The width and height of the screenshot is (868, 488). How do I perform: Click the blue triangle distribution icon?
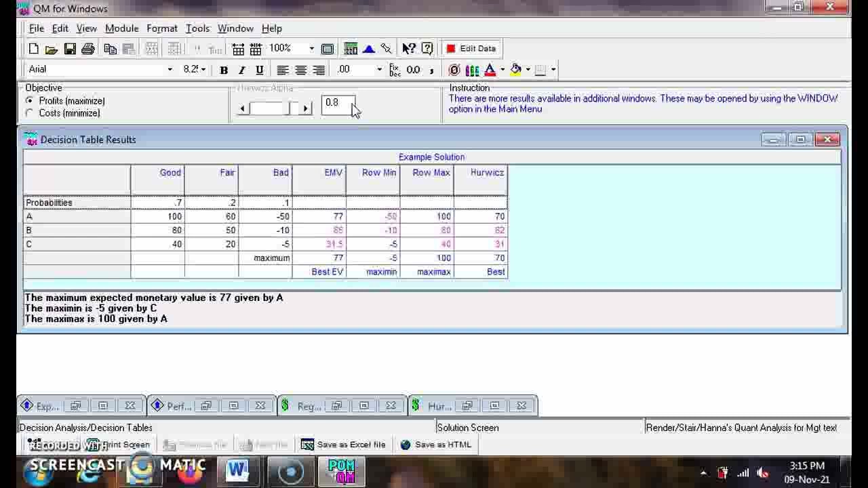[369, 49]
